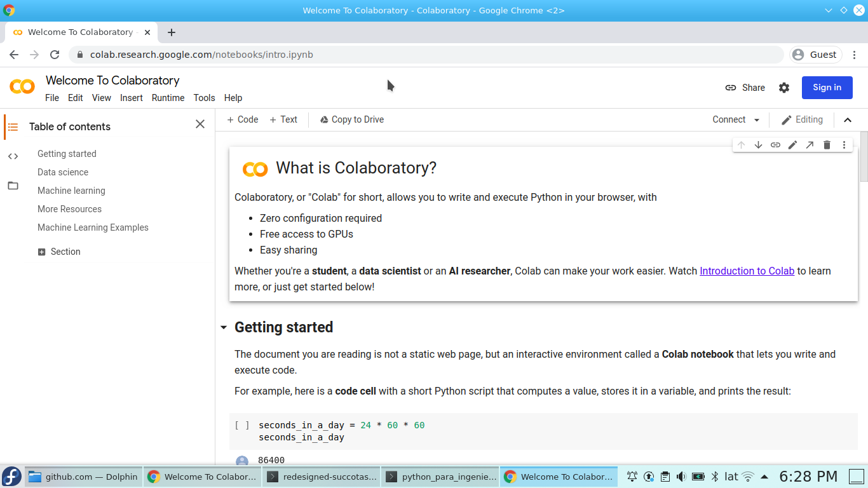Click the notifications bell in system tray
868x488 pixels.
632,477
